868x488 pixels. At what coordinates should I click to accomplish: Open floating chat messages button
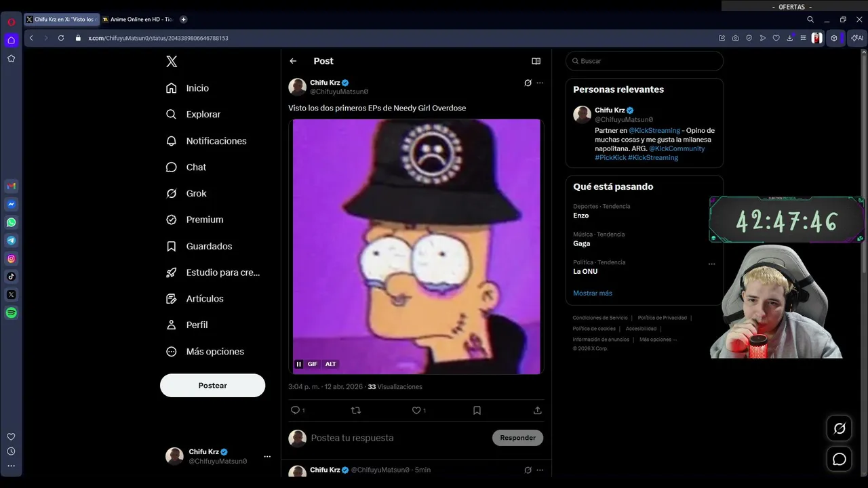pyautogui.click(x=840, y=459)
